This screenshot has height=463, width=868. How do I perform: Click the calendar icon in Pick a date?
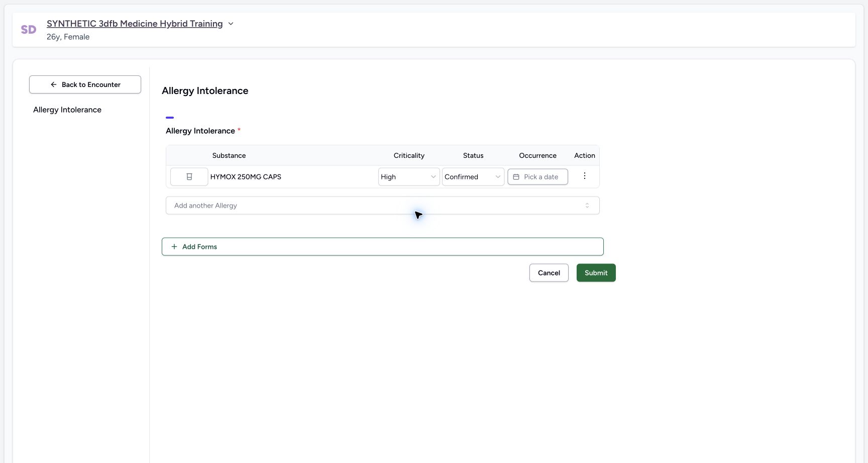516,177
